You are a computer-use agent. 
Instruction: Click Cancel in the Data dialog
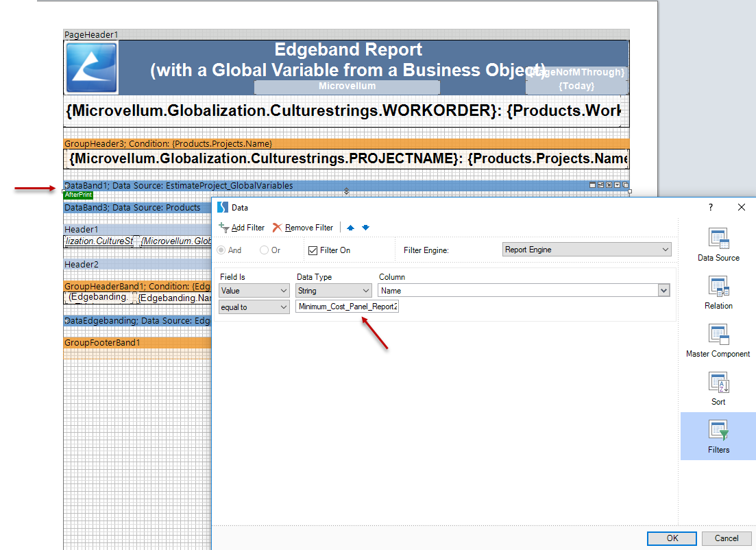726,538
